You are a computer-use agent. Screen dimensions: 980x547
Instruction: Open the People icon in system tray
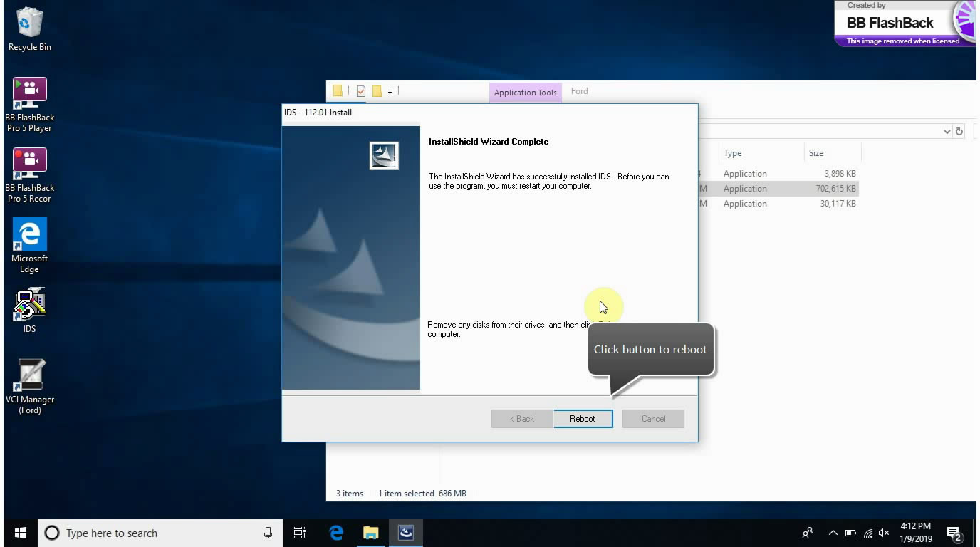[807, 533]
